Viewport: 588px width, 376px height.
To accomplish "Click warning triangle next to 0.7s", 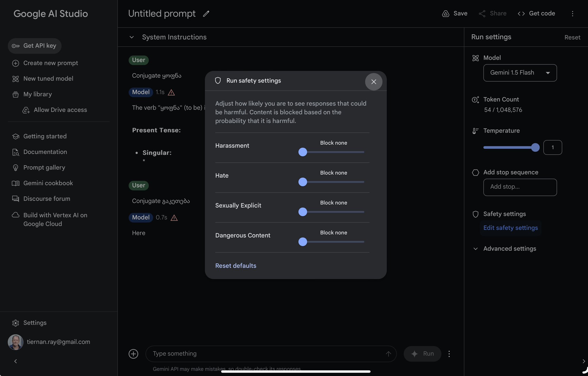I will [174, 218].
